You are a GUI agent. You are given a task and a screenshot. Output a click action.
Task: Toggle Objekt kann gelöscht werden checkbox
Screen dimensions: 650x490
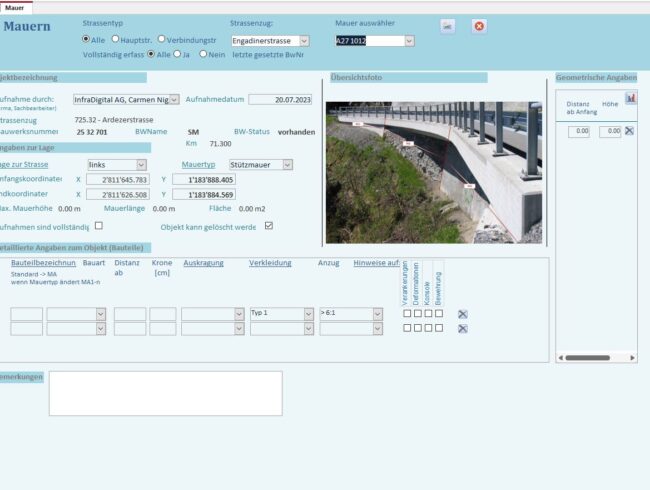point(268,226)
